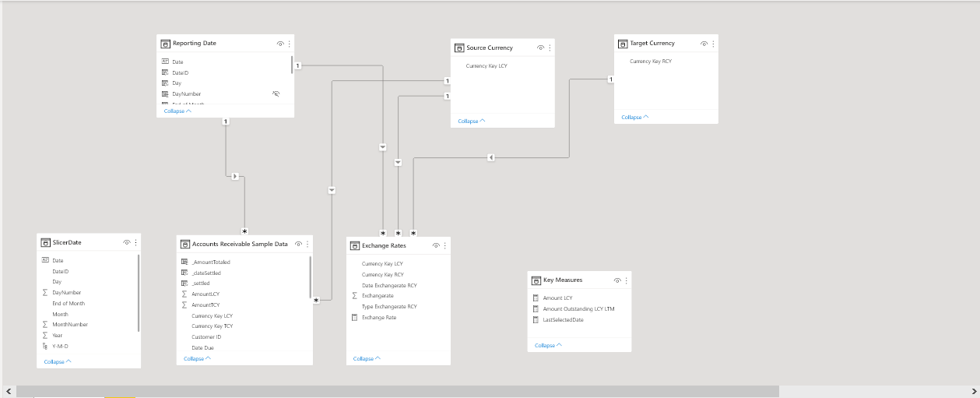The image size is (980, 398).
Task: Open more options for Exchange Rates table
Action: pos(445,246)
